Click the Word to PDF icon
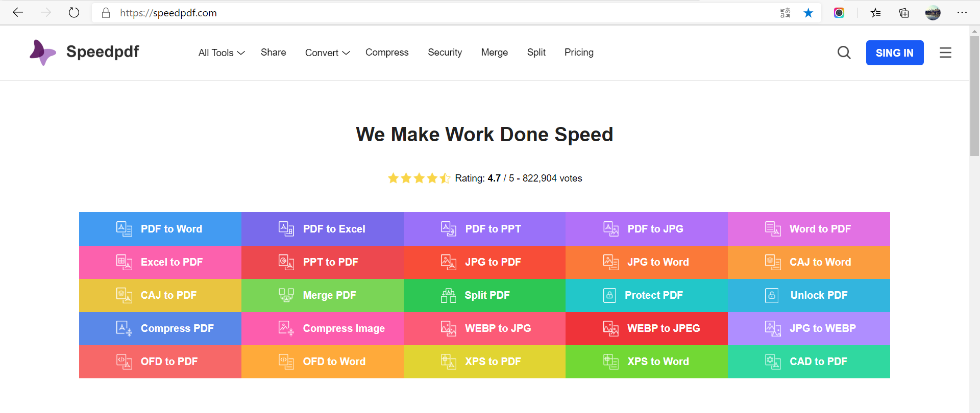 [773, 229]
